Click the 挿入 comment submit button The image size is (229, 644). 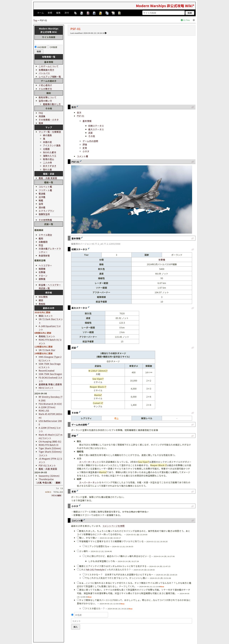click(x=76, y=627)
